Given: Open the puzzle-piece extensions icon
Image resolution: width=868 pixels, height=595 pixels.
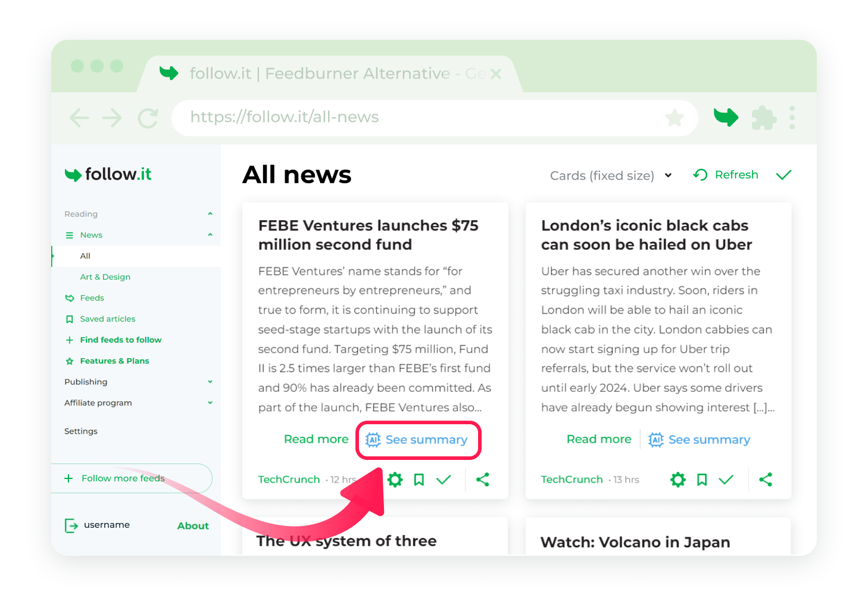Looking at the screenshot, I should pyautogui.click(x=764, y=118).
